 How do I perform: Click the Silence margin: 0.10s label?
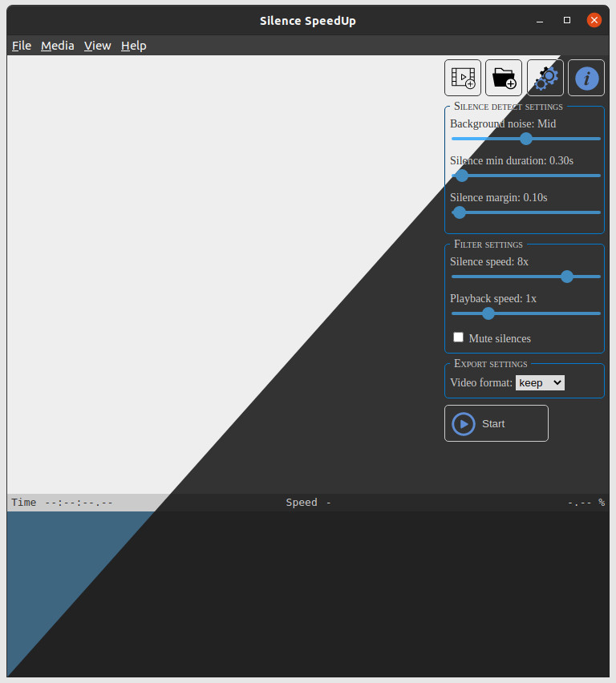[498, 197]
